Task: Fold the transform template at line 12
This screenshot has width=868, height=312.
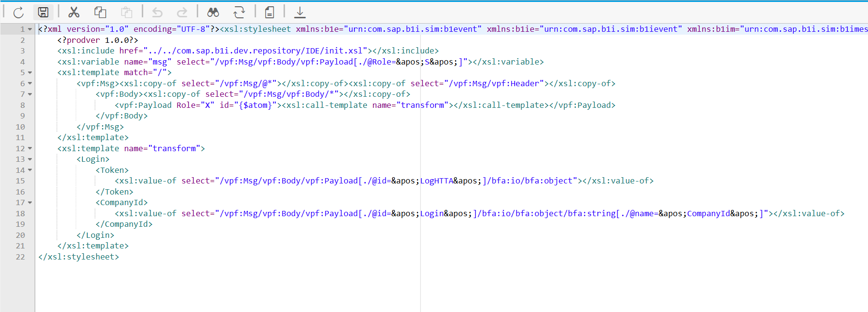Action: click(30, 149)
